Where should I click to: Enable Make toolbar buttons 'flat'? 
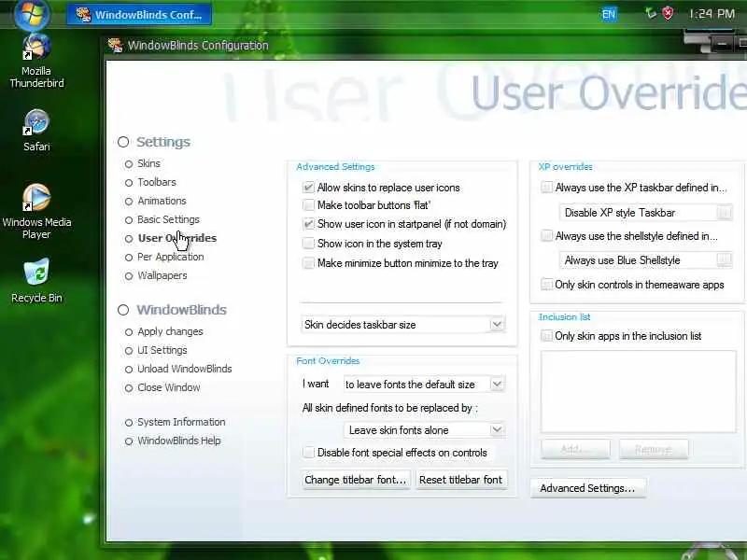[309, 205]
